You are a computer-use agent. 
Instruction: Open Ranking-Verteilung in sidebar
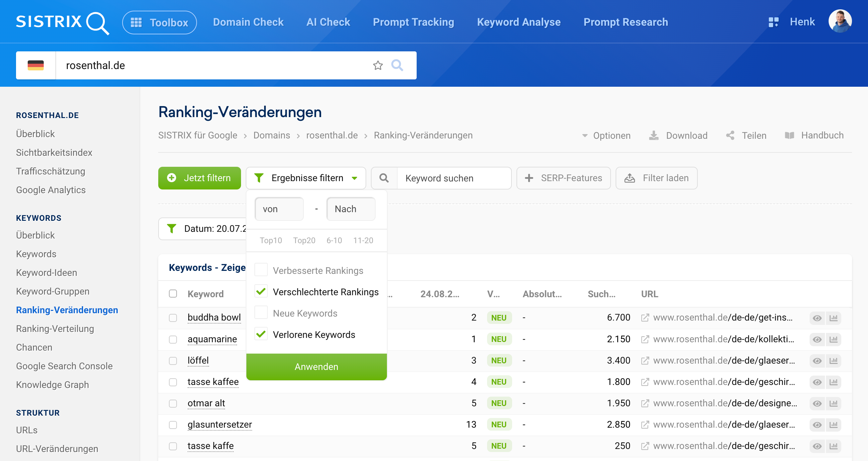55,329
